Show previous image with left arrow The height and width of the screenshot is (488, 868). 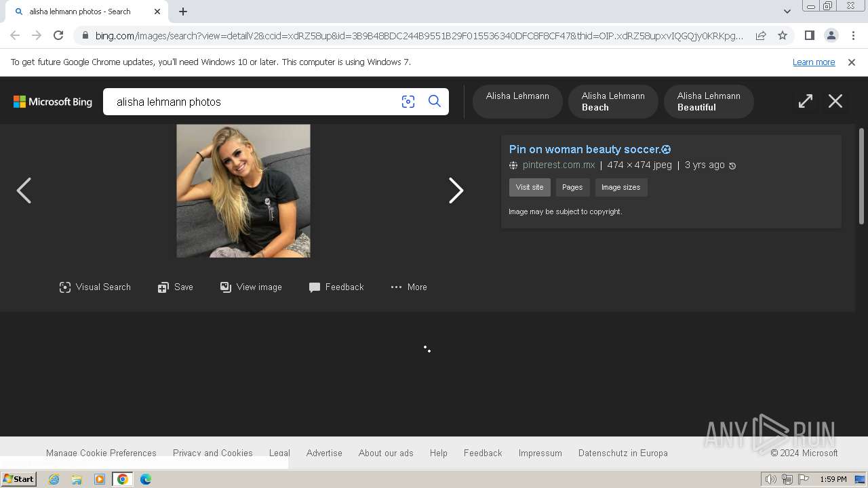24,190
